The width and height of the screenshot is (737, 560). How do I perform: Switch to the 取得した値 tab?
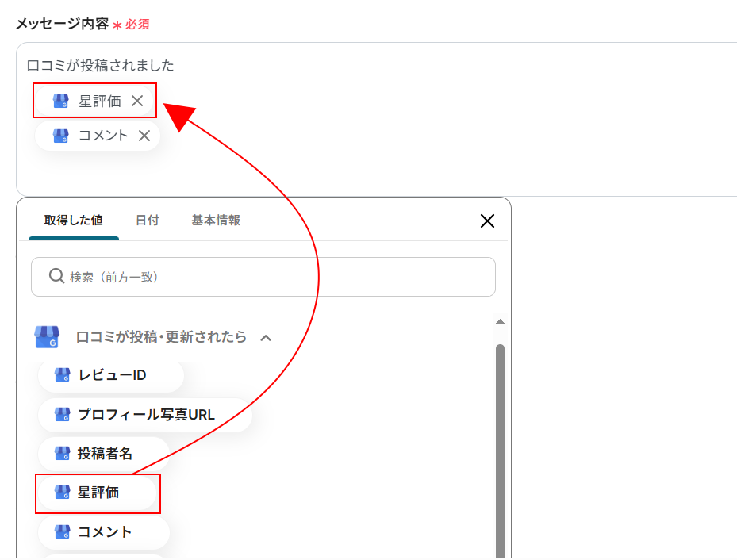(x=73, y=221)
